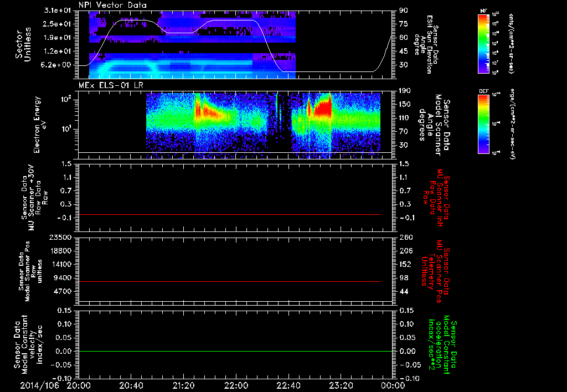Click the '2014/106' date label

pos(39,385)
